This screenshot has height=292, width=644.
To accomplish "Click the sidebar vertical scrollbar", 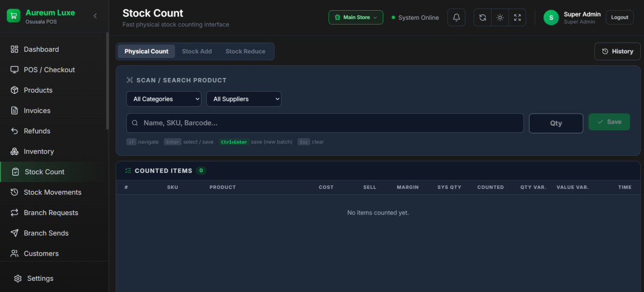I will pyautogui.click(x=107, y=81).
